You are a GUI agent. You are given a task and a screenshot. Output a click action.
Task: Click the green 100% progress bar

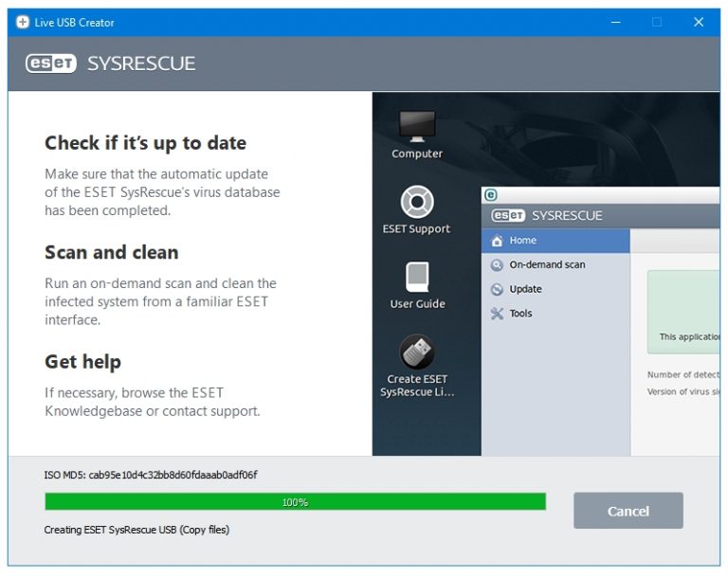pyautogui.click(x=296, y=502)
